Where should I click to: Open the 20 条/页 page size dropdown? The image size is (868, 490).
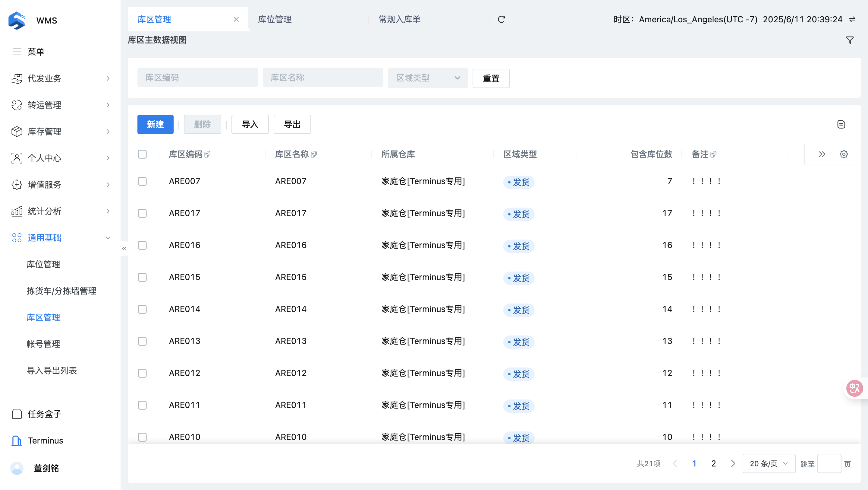tap(768, 463)
